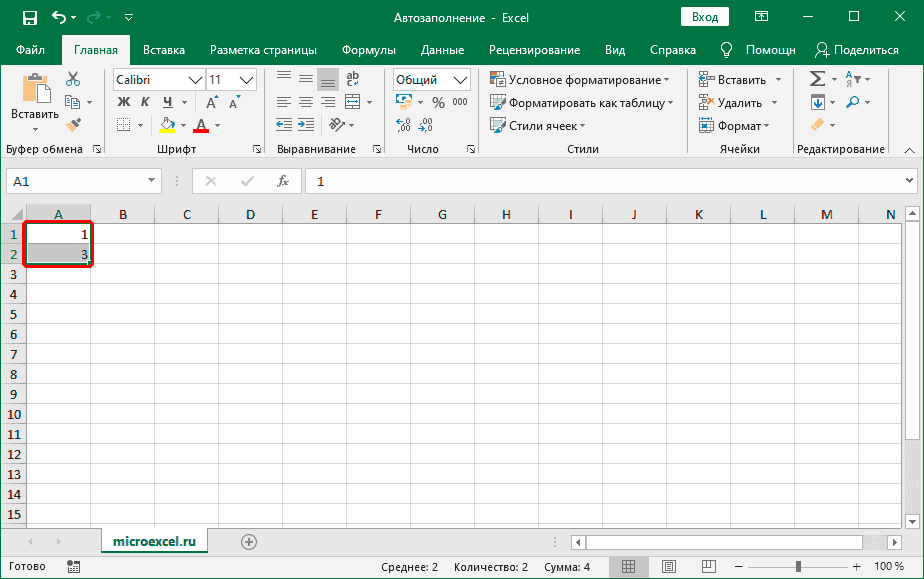
Task: Select the Format Painter brush icon
Action: [x=73, y=125]
